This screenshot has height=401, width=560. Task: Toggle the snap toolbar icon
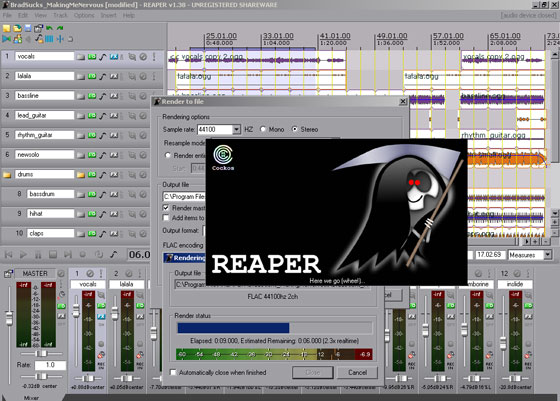tap(60, 39)
